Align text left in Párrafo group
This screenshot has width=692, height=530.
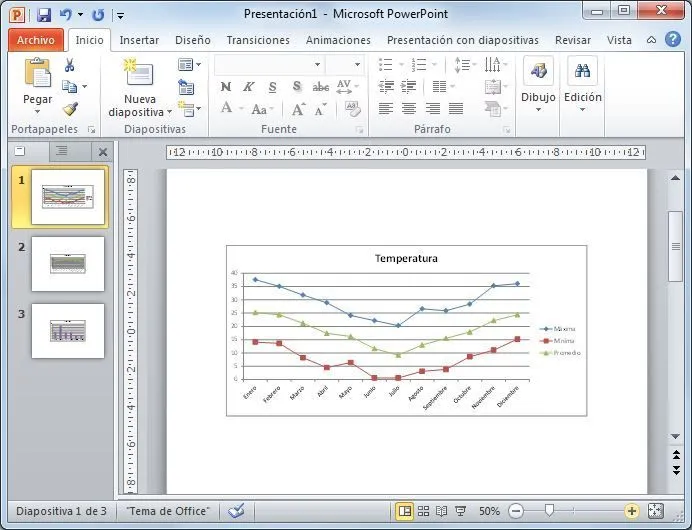[x=386, y=109]
